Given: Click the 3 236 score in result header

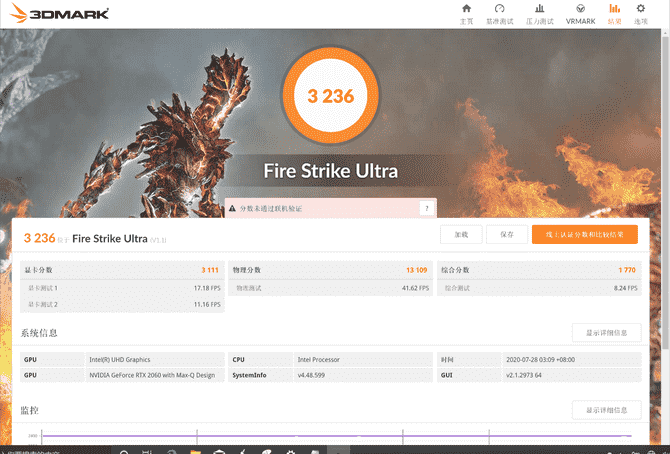Looking at the screenshot, I should point(39,238).
